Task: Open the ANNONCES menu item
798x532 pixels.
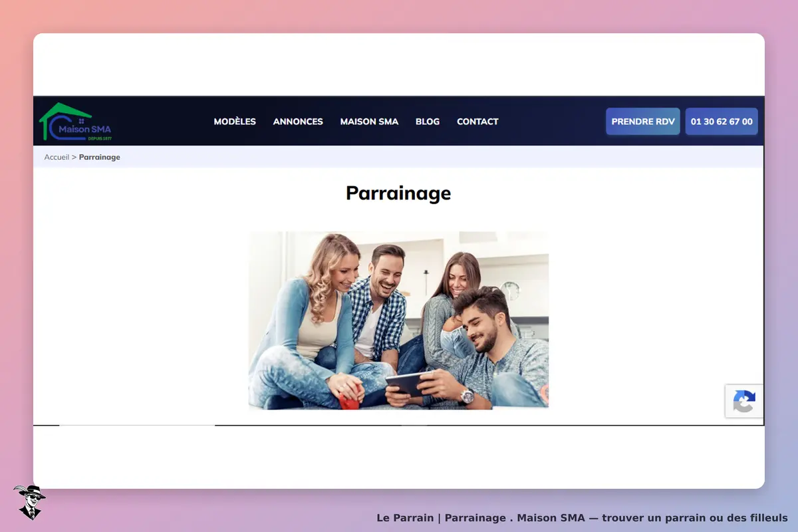Action: coord(298,122)
